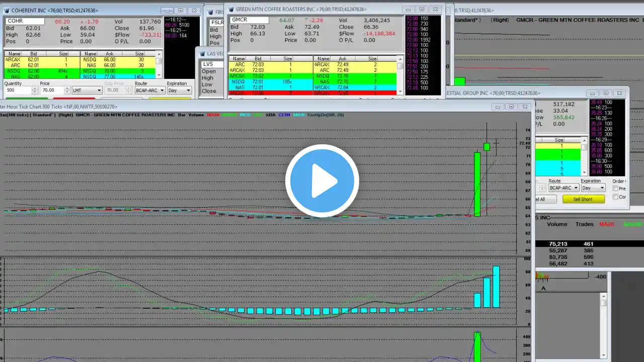This screenshot has width=644, height=362.
Task: Open the Expiration dropdown in COHERENT window
Action: point(179,90)
